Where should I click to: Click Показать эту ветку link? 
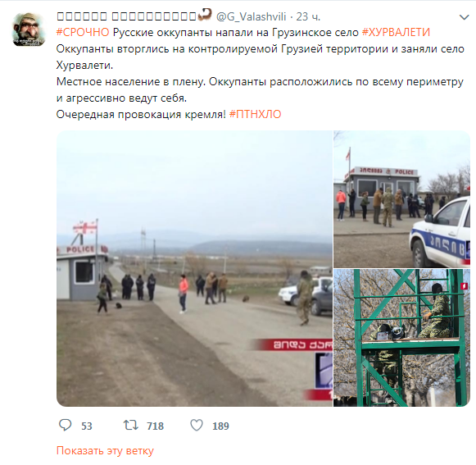click(105, 450)
